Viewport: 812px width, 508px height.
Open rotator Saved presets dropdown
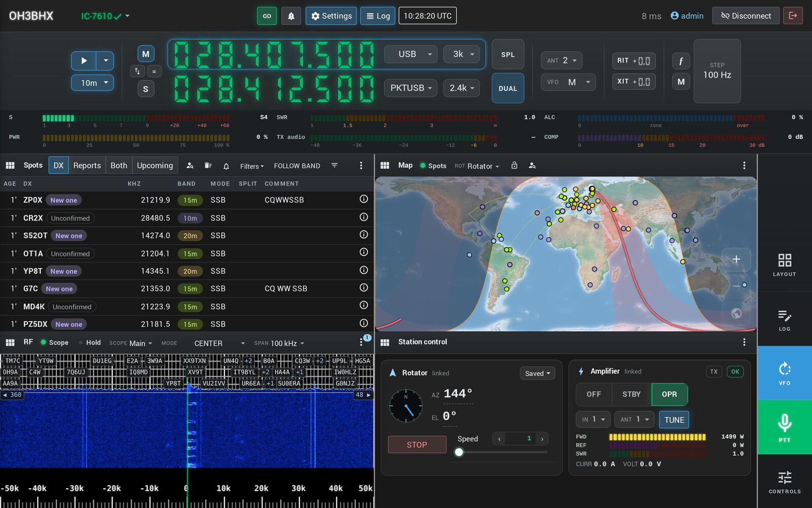pyautogui.click(x=537, y=373)
